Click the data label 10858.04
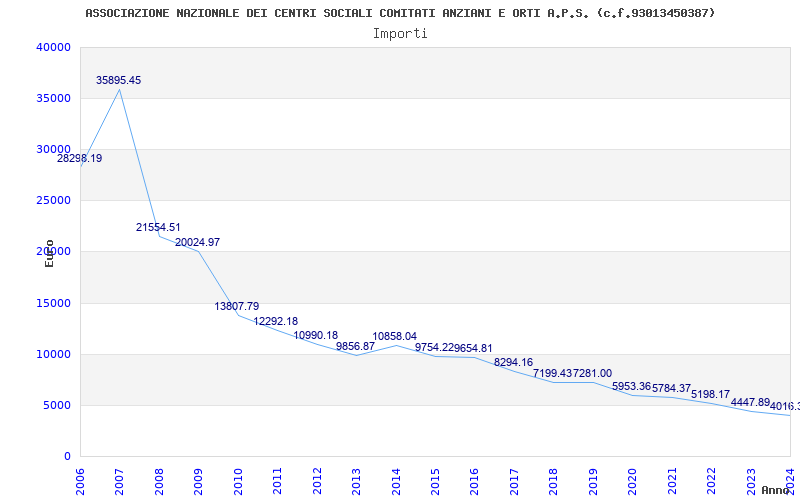 coord(394,336)
